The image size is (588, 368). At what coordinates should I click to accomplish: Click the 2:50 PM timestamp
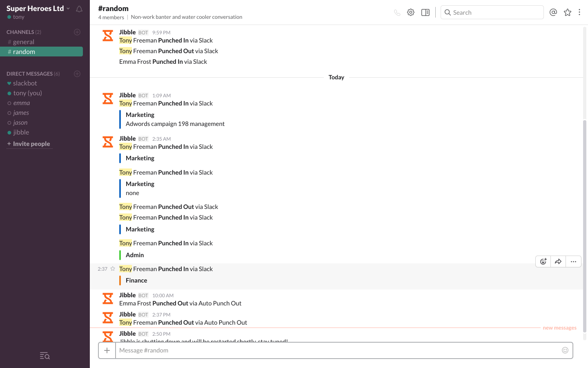tap(161, 334)
